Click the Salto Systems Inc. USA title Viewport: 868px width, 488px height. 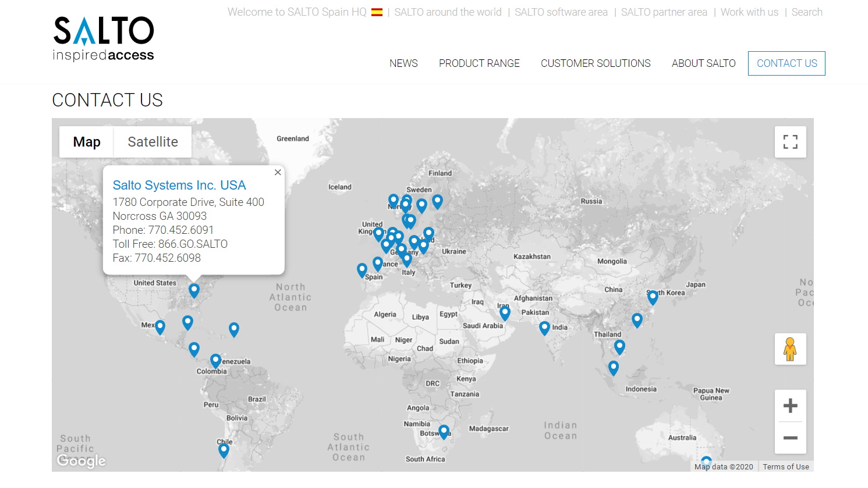[x=179, y=185]
